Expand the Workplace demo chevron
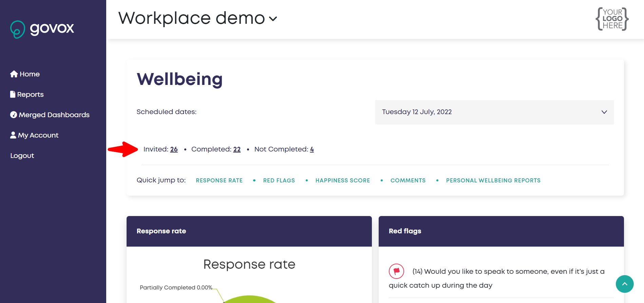Screen dimensions: 644x303 tap(273, 19)
